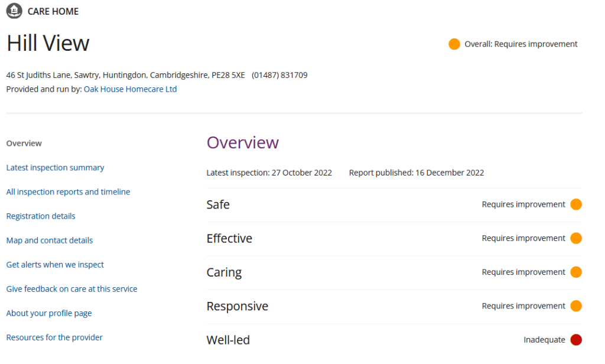Select Get alerts when we inspect

pos(55,265)
